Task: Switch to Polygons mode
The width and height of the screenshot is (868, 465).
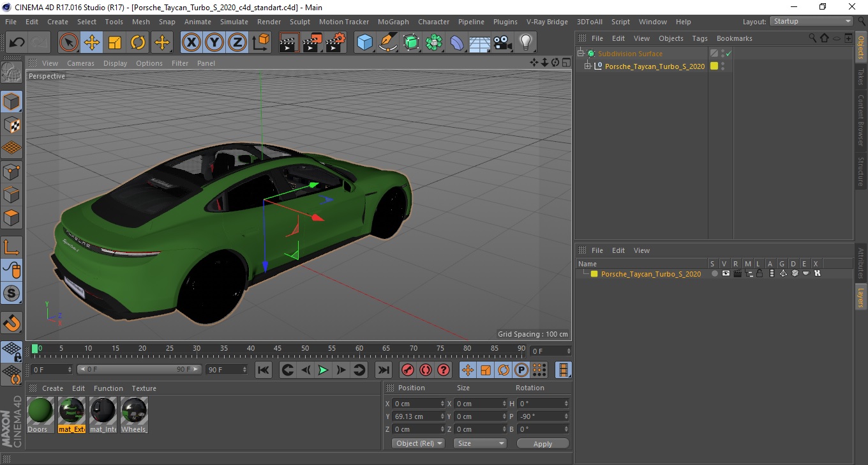Action: (x=11, y=217)
